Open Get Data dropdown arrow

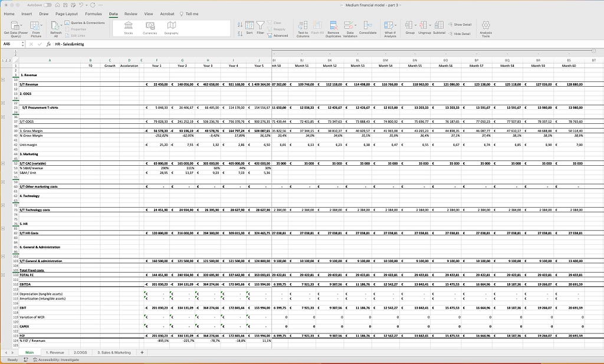[21, 25]
